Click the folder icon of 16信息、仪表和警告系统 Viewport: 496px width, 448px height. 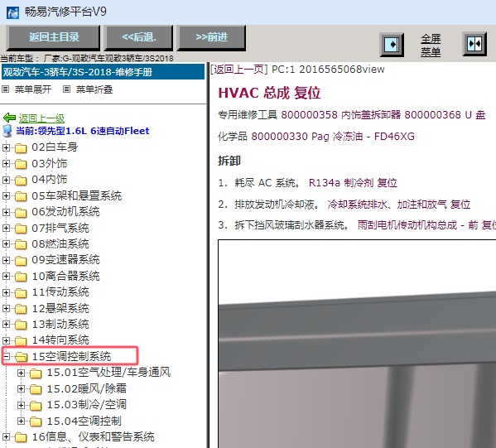21,437
